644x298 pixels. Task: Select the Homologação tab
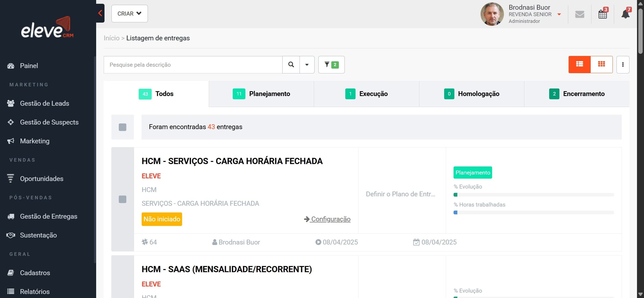click(472, 94)
